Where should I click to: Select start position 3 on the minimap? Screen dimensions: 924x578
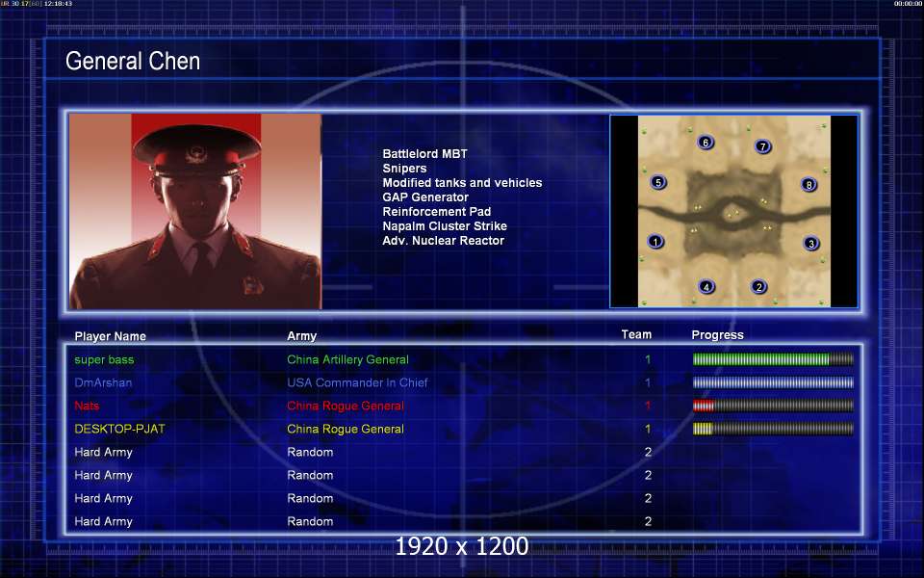point(811,243)
